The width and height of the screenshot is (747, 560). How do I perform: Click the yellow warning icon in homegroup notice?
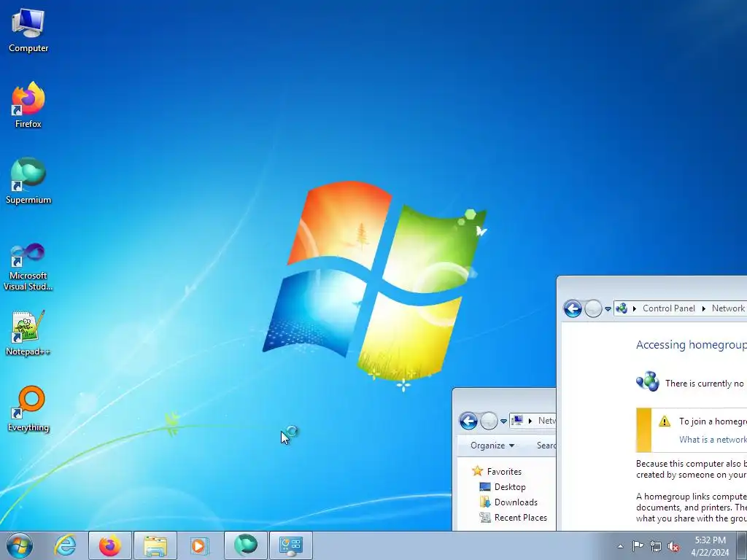(664, 421)
